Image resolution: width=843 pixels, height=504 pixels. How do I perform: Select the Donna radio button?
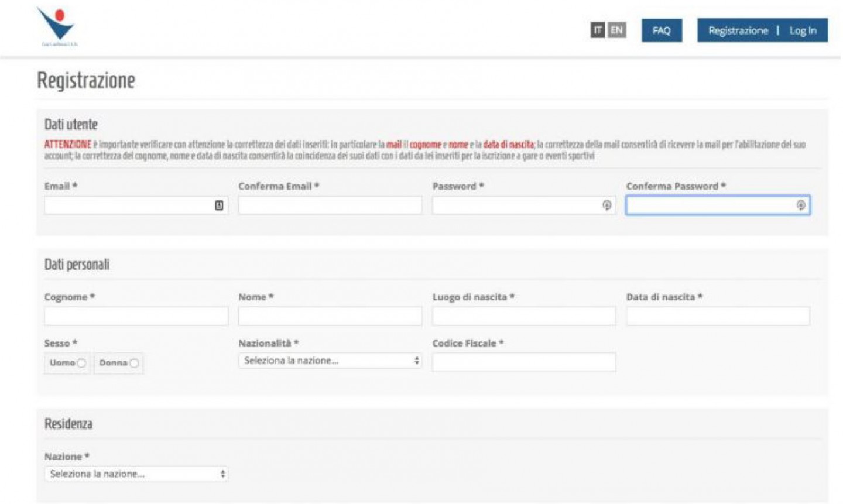click(134, 363)
